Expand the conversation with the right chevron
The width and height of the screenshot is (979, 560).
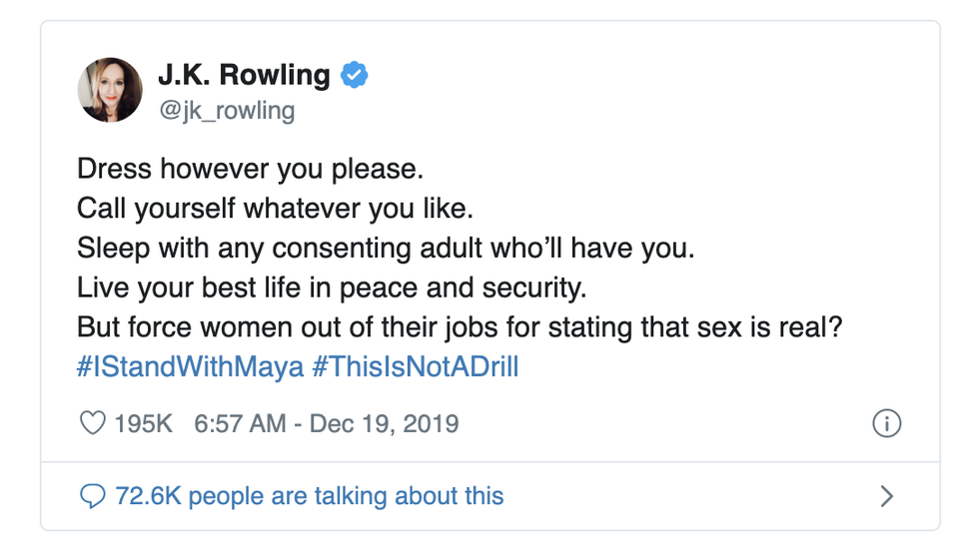coord(886,495)
